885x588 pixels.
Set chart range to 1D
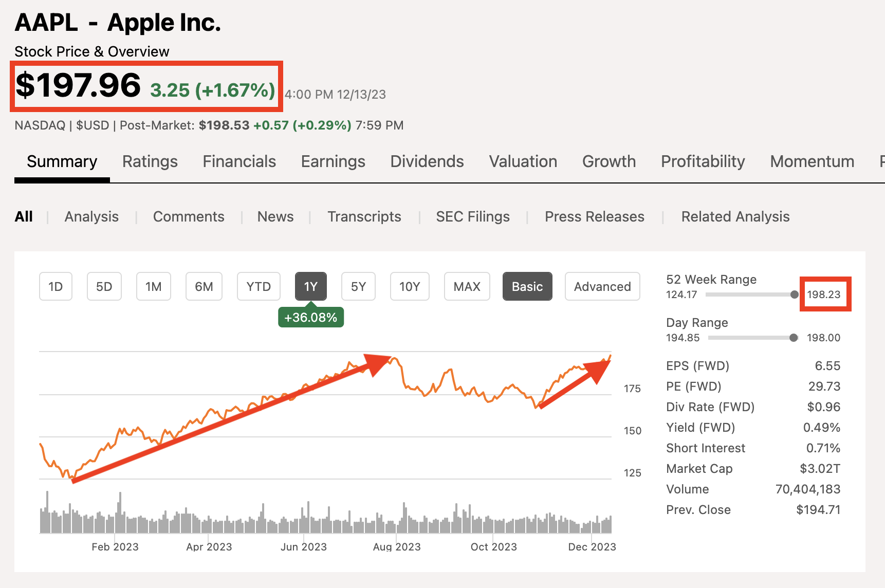click(56, 286)
